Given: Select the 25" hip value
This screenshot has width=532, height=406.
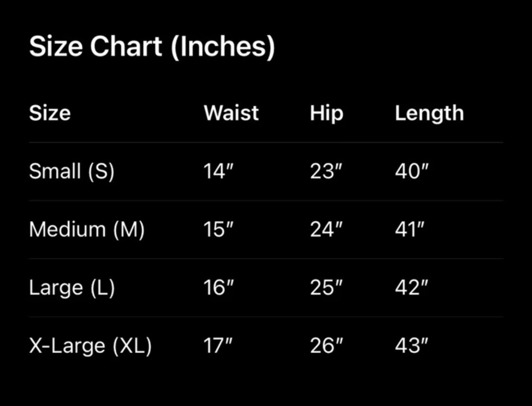Looking at the screenshot, I should click(326, 288).
